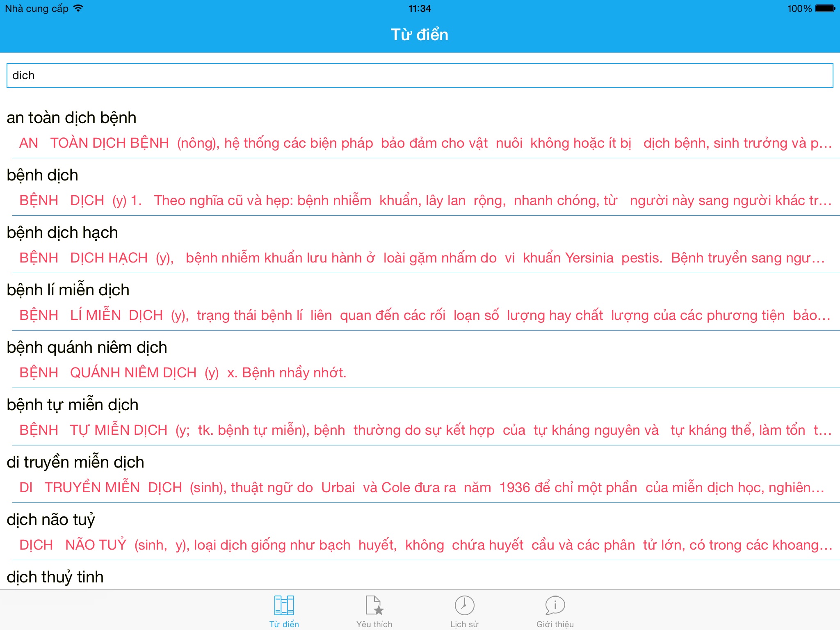Click the 'Bệnh nhảy nhớt' cross-reference text

(294, 373)
